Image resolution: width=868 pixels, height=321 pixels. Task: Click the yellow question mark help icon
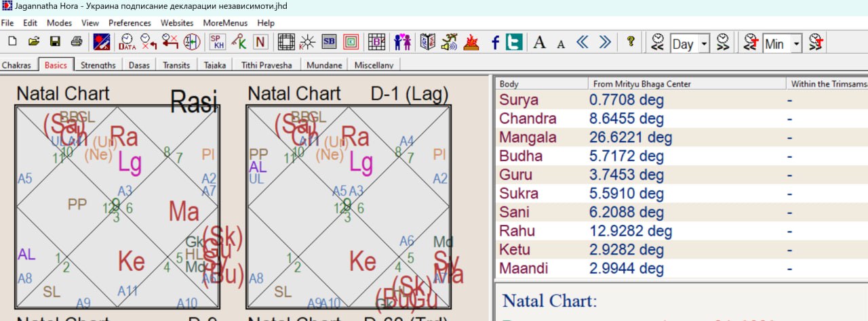(631, 42)
